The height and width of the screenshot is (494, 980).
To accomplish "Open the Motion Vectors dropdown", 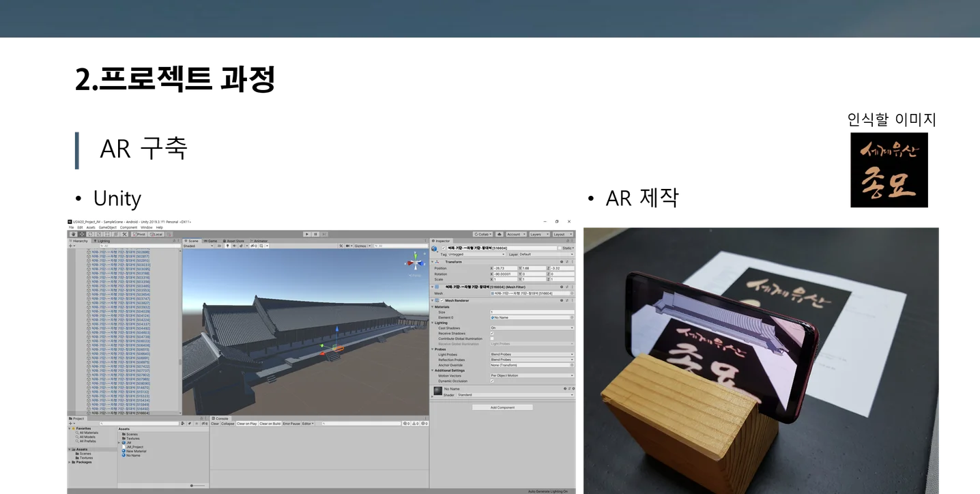I will coord(532,376).
